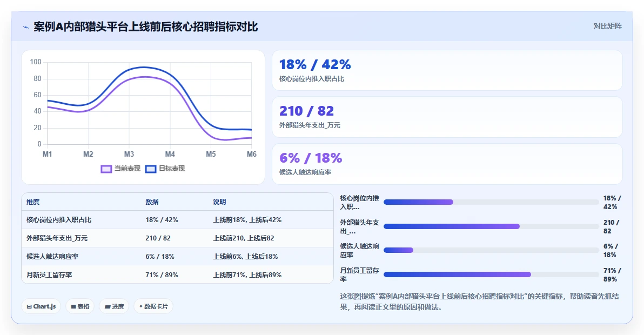This screenshot has height=335, width=644.
Task: Click the M3 axis label on chart
Action: point(129,154)
